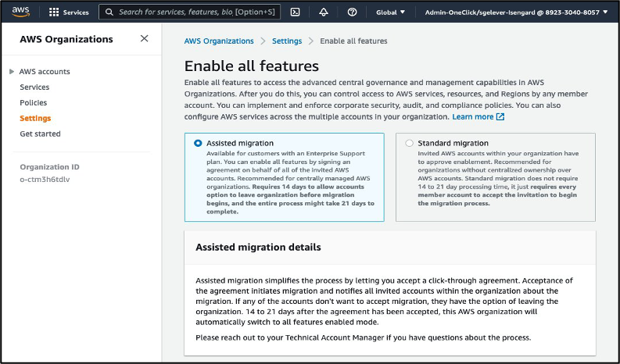Screen dimensions: 620x364
Task: Open AWS accounts in the sidebar
Action: [45, 72]
